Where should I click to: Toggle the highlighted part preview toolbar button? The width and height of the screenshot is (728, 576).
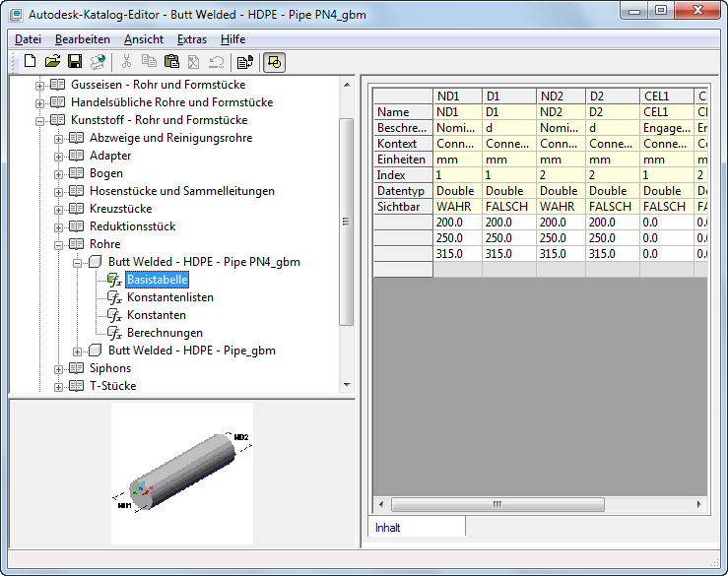[x=275, y=62]
